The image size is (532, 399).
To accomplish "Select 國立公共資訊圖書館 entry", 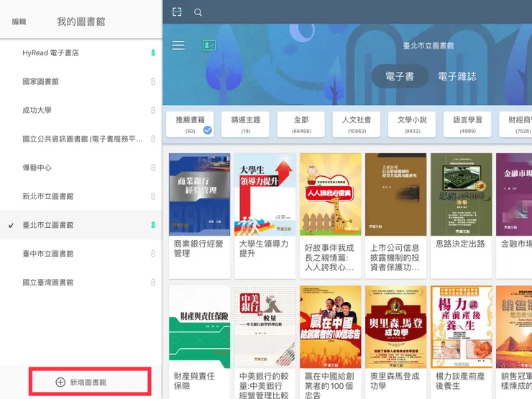I will pyautogui.click(x=81, y=139).
